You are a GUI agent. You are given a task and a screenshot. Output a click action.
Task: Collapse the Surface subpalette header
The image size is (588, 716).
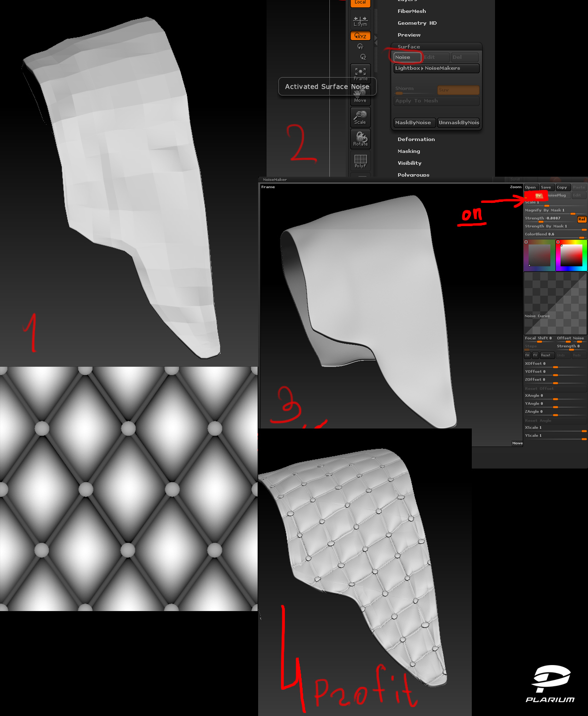click(x=408, y=47)
